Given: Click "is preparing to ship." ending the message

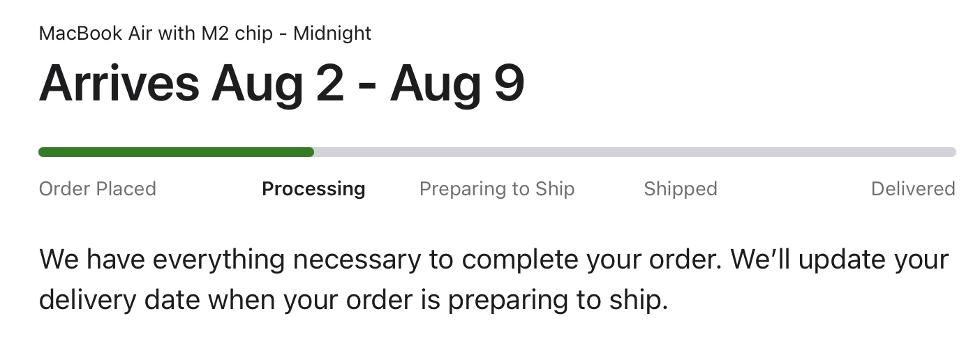Looking at the screenshot, I should pos(548,300).
